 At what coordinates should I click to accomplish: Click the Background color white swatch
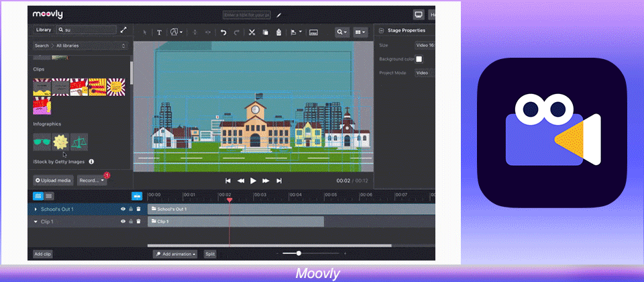point(419,59)
